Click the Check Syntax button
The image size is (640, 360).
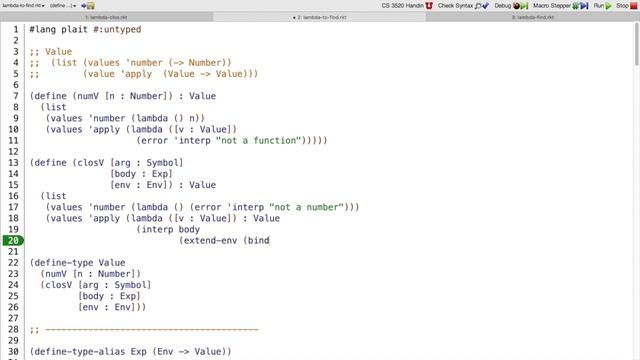(463, 6)
